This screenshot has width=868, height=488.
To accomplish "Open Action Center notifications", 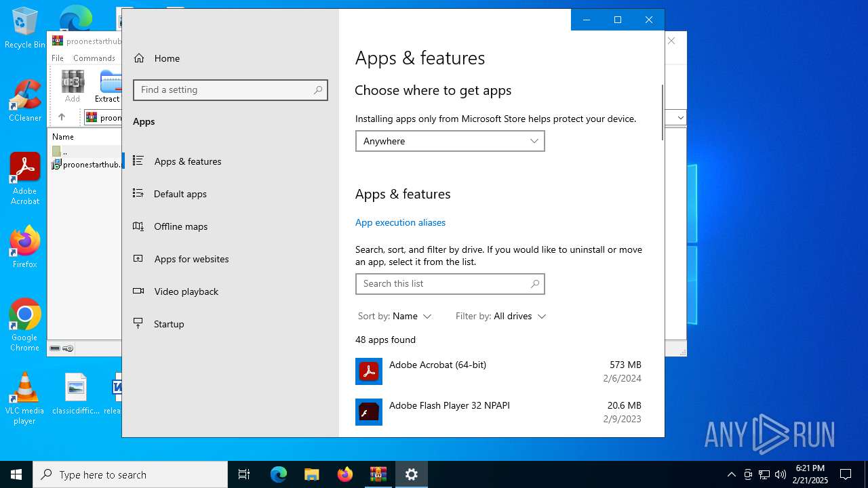I will 846,474.
